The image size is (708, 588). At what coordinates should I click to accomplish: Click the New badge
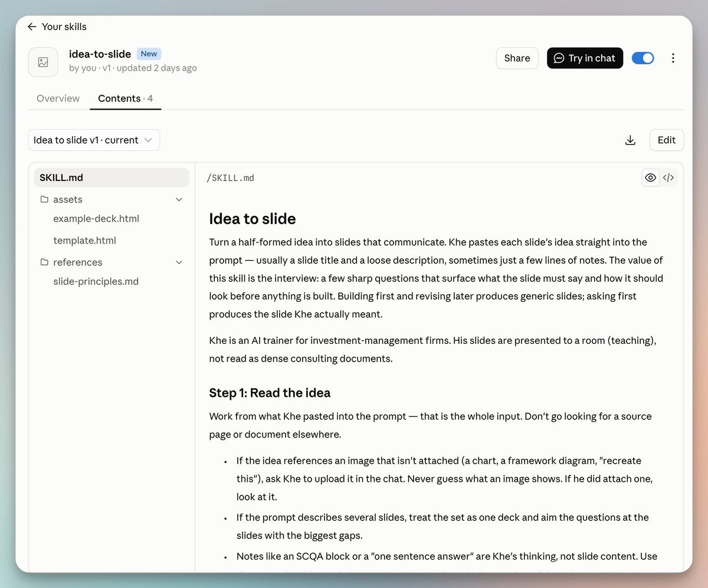click(x=149, y=54)
